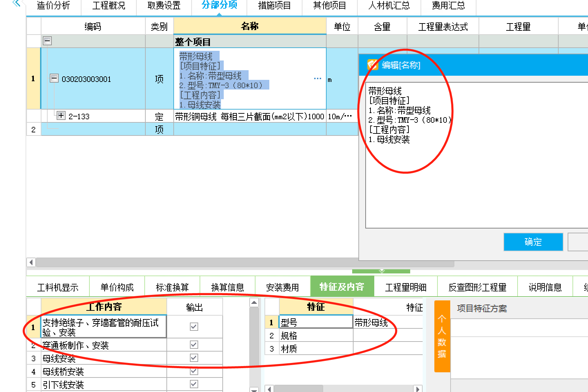Open the 个人数据 orange side tab

tap(442, 336)
